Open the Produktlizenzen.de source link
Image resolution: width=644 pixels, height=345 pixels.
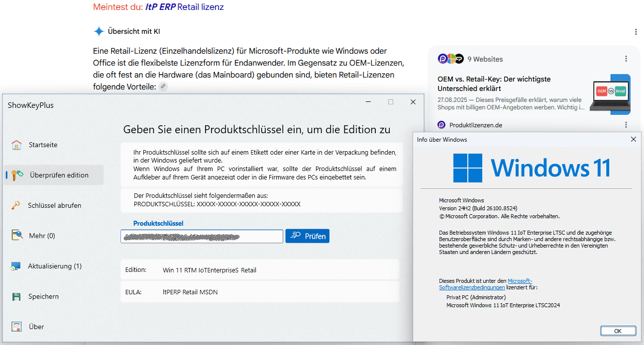pos(476,125)
